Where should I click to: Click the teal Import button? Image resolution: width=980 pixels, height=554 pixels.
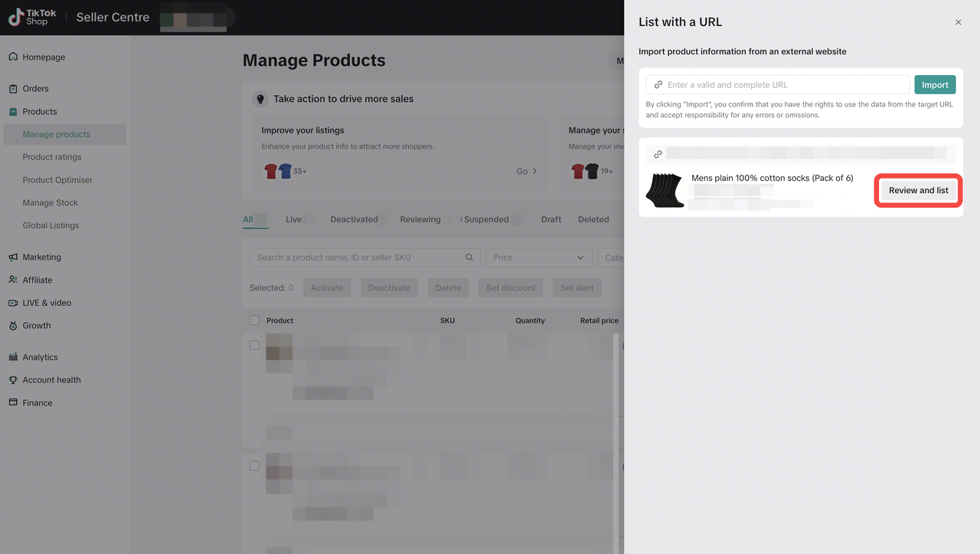(x=935, y=85)
